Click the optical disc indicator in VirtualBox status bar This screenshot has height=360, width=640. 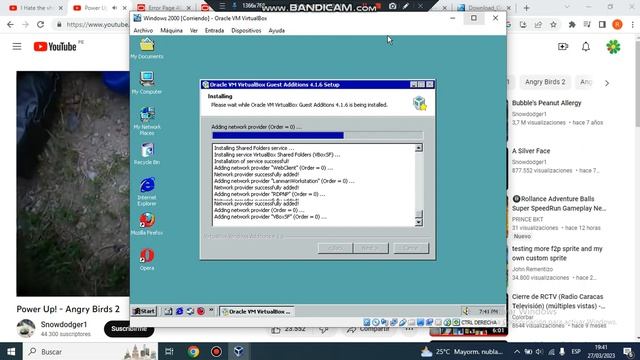(x=376, y=322)
